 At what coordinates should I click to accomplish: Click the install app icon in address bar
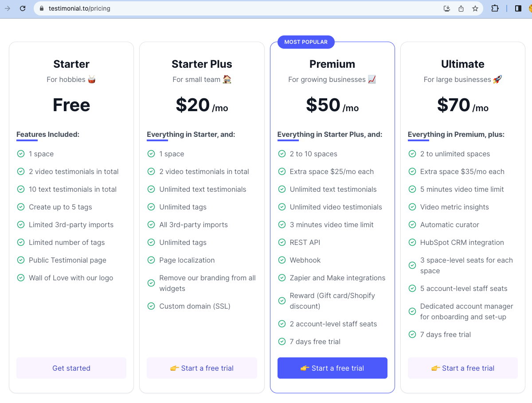[447, 8]
